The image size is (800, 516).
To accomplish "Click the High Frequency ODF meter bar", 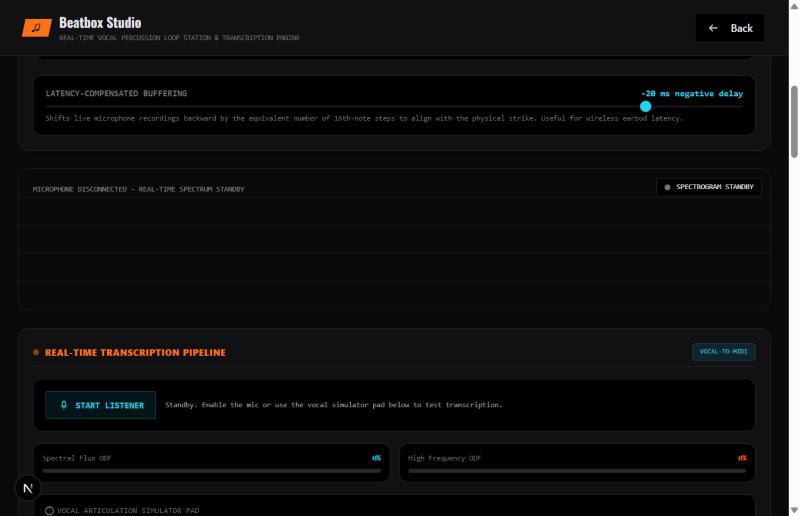I will point(577,471).
